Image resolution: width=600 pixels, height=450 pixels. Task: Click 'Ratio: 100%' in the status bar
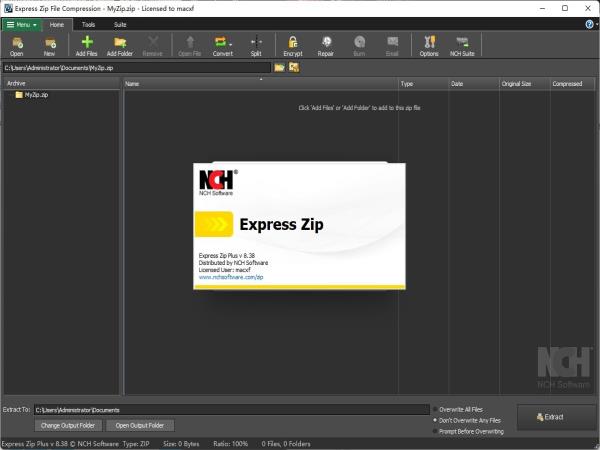click(x=230, y=444)
